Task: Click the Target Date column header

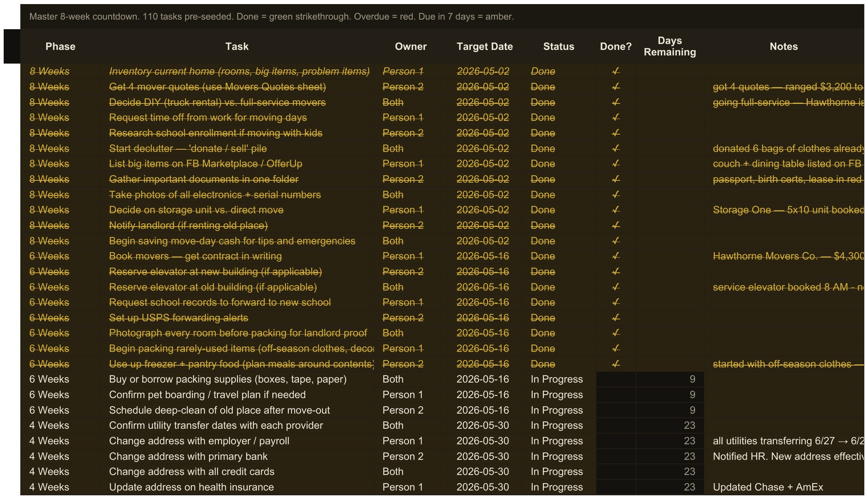Action: click(x=484, y=46)
